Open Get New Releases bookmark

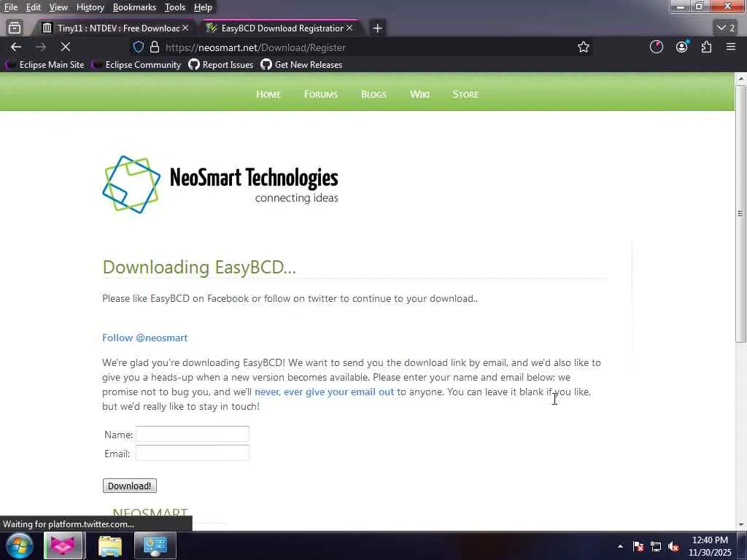[x=301, y=65]
